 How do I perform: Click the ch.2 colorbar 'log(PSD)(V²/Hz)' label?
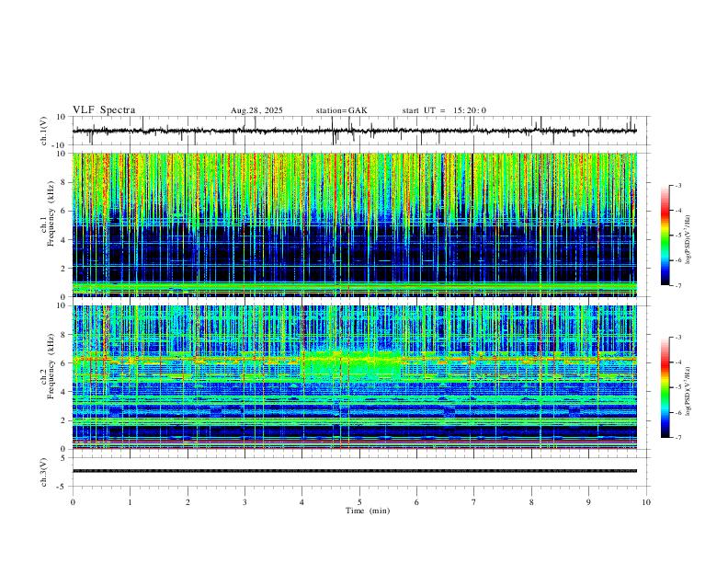[688, 391]
